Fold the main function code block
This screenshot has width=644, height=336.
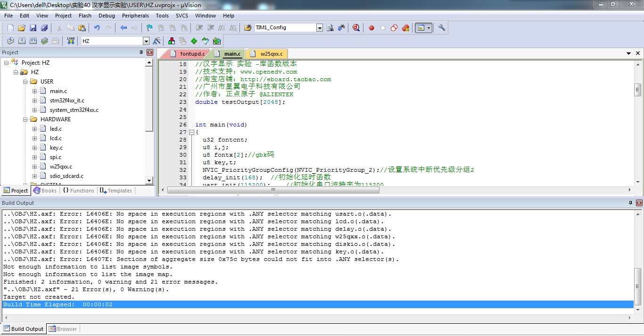(x=191, y=133)
